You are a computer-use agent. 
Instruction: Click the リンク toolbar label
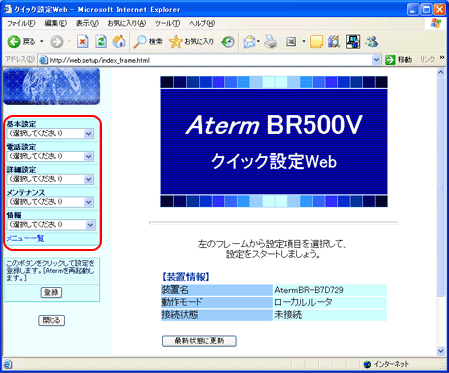427,60
